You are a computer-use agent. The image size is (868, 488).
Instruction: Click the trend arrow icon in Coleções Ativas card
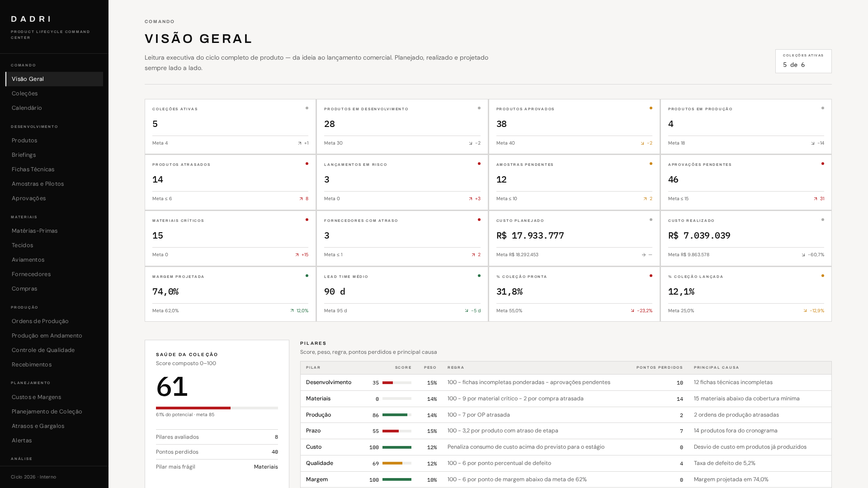coord(299,143)
